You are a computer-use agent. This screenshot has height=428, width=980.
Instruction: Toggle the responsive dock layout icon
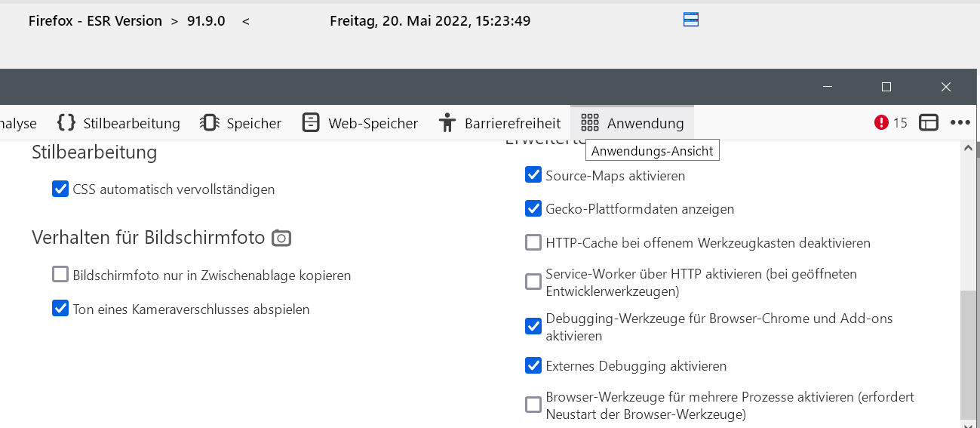[929, 122]
